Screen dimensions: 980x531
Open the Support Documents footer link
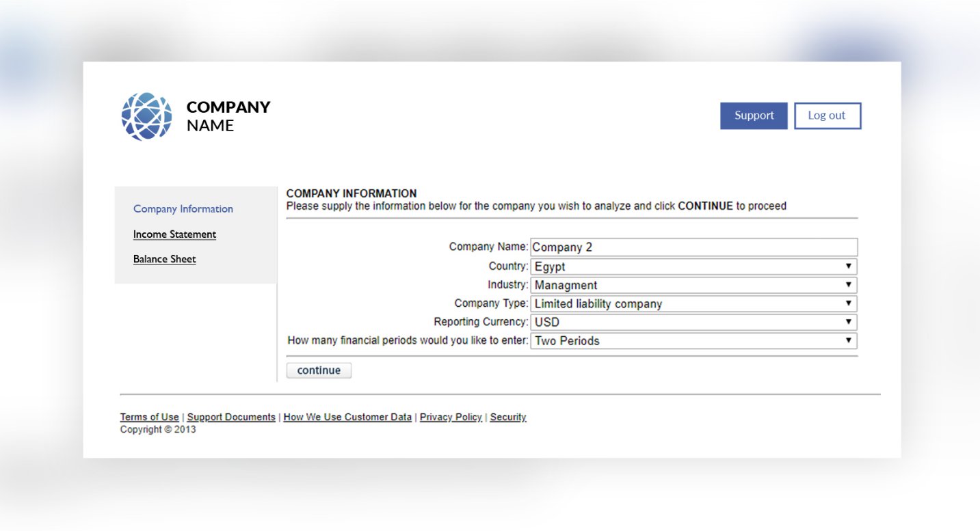click(x=231, y=417)
